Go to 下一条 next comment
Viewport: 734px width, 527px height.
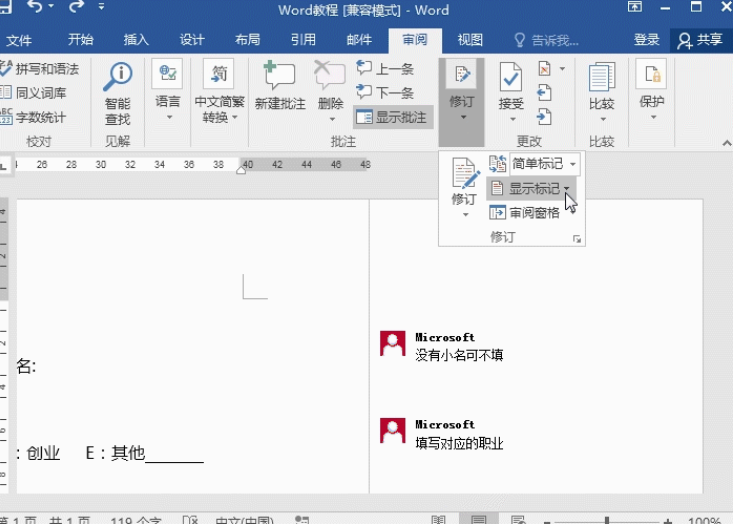tap(385, 92)
